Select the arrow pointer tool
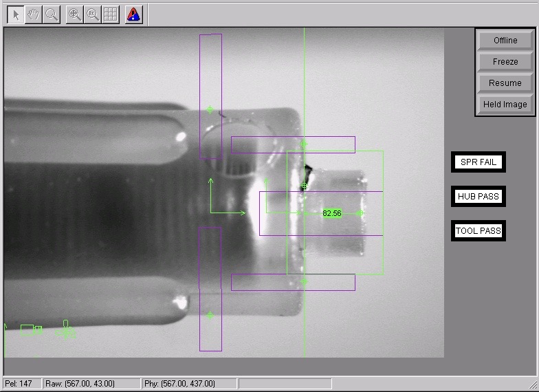The width and height of the screenshot is (539, 392). 15,14
